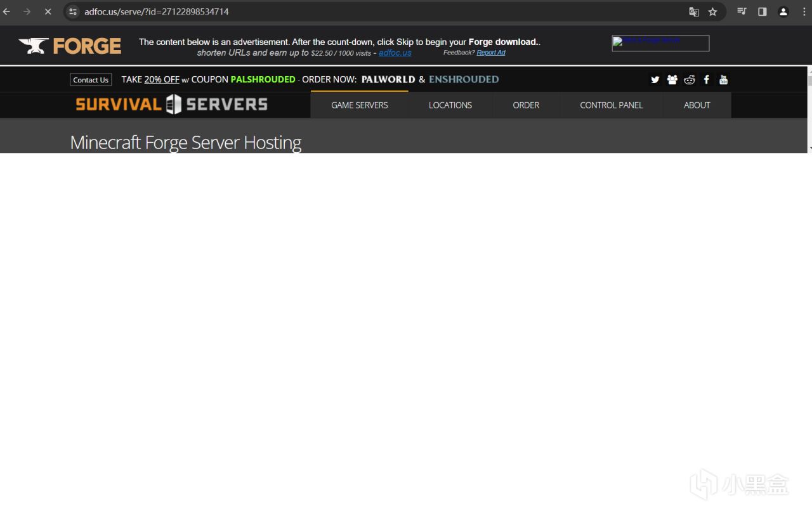Click the 20% OFF coupon link

coord(162,79)
